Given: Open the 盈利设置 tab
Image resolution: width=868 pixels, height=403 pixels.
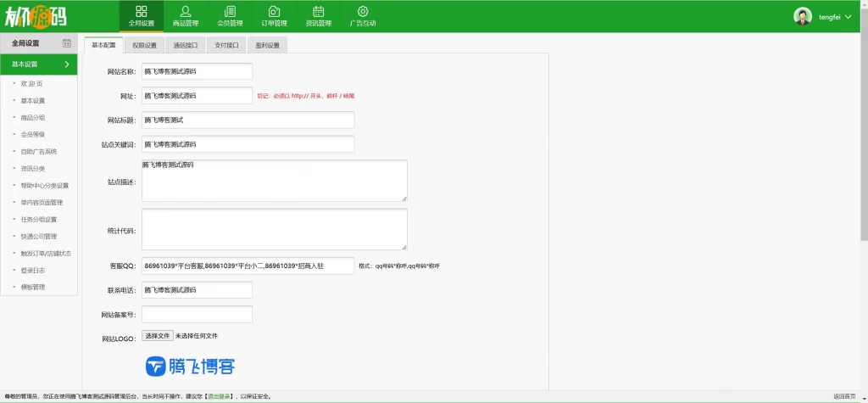Looking at the screenshot, I should pyautogui.click(x=267, y=45).
